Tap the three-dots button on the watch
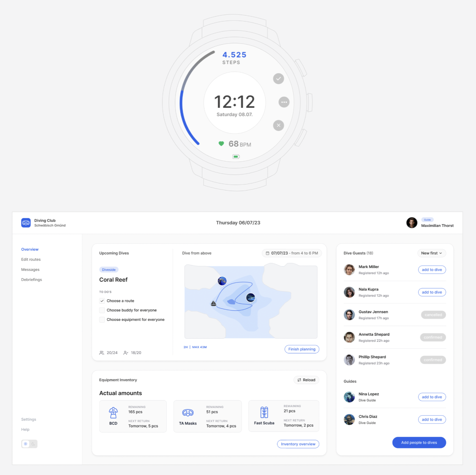The image size is (476, 475). (284, 102)
